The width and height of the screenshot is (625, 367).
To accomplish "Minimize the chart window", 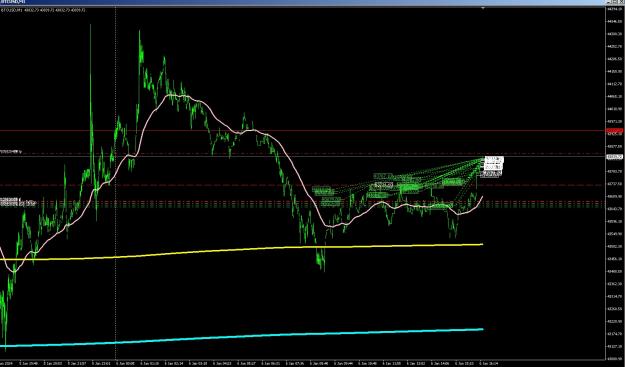I will [x=609, y=2].
